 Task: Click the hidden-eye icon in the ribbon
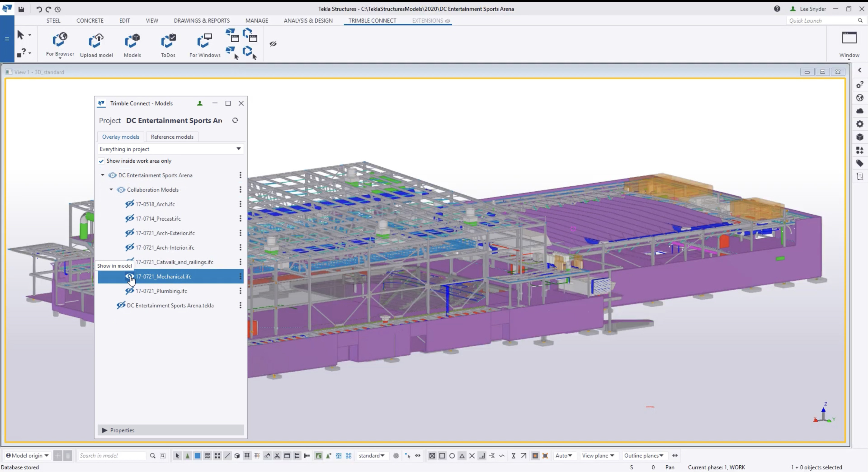tap(273, 44)
